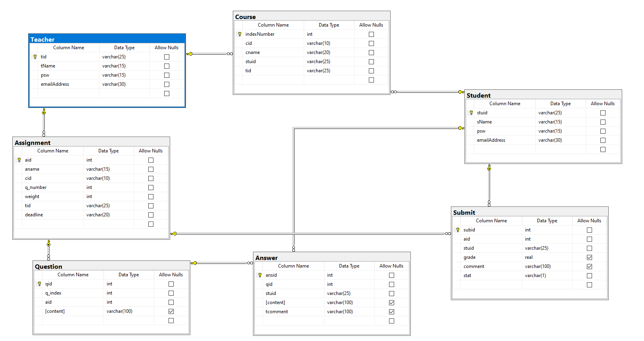This screenshot has width=644, height=341.
Task: Select the Course table title bar
Action: coord(312,17)
